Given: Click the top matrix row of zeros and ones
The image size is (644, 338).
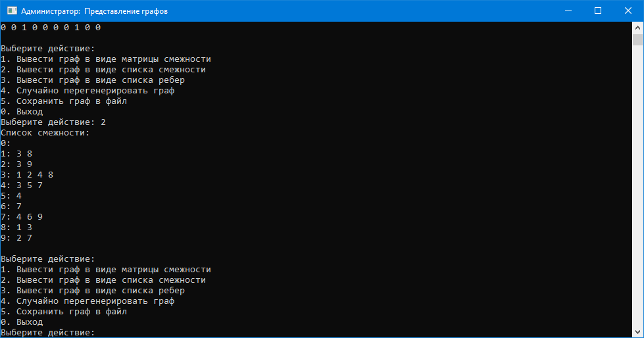Looking at the screenshot, I should click(51, 28).
